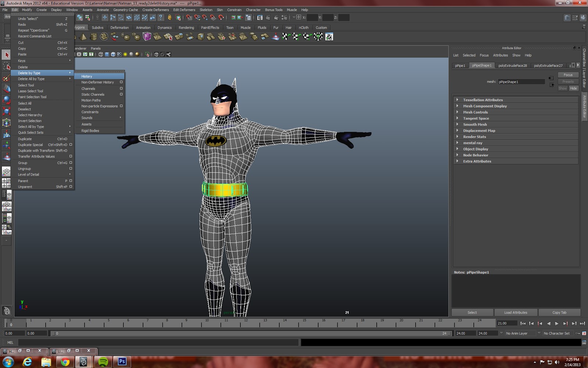Select the polygon cylinder icon on the shelf
588x368 pixels.
pos(94,36)
